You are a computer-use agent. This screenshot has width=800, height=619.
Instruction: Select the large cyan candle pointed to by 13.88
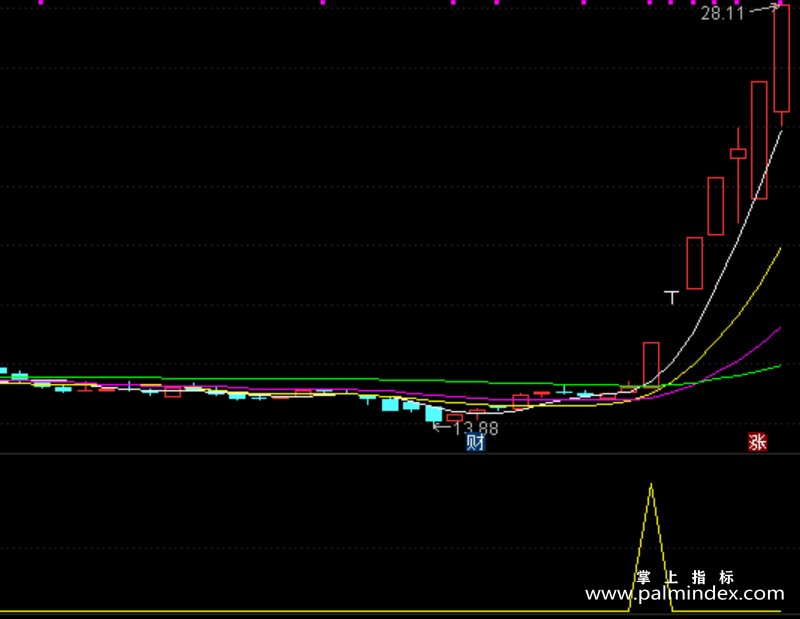[x=434, y=413]
